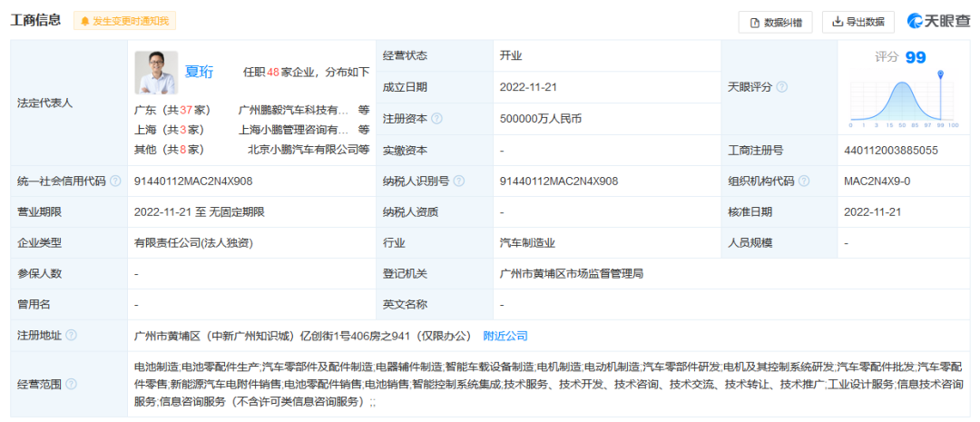Viewport: 980px width, 422px height.
Task: Click the 成立日期 value 2022-11-21
Action: pyautogui.click(x=528, y=87)
